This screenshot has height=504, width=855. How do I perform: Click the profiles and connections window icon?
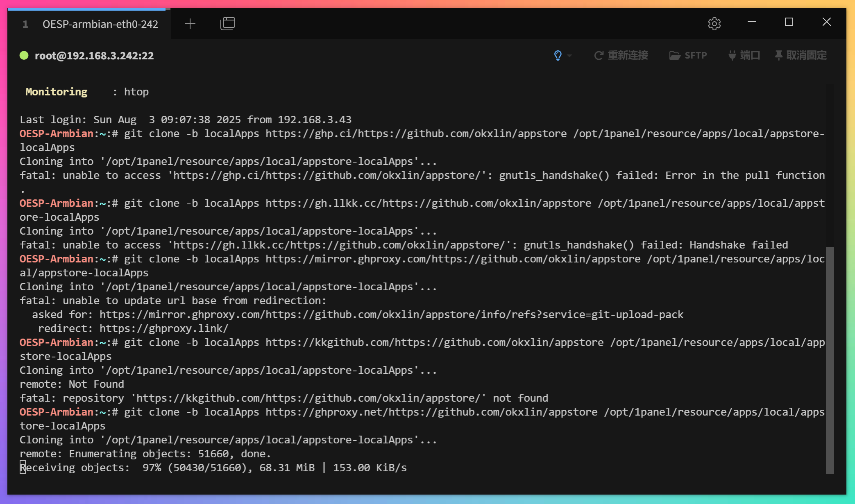pyautogui.click(x=227, y=24)
